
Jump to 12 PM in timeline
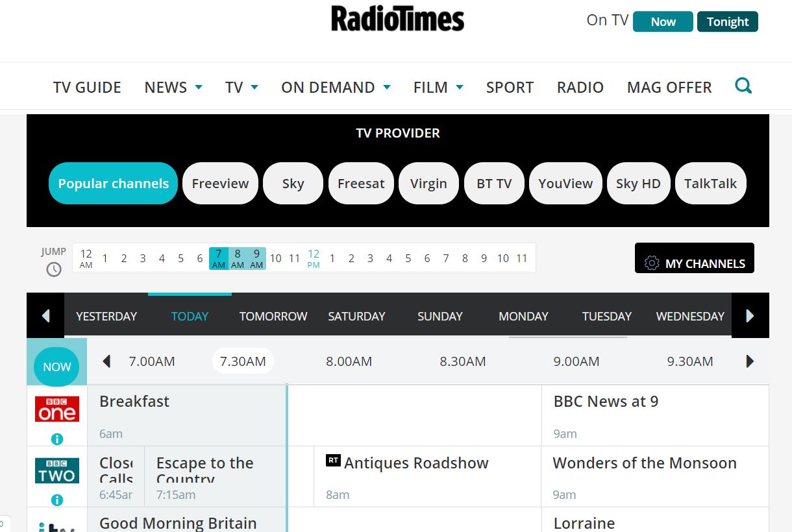click(314, 258)
